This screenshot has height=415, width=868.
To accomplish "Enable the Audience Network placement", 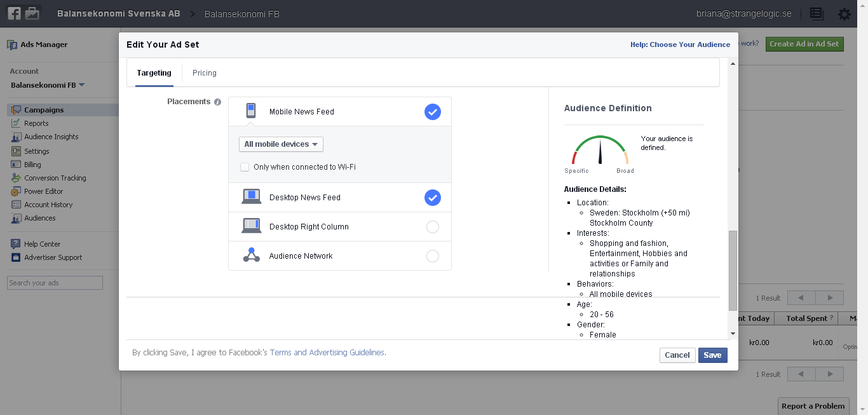I will [x=433, y=256].
